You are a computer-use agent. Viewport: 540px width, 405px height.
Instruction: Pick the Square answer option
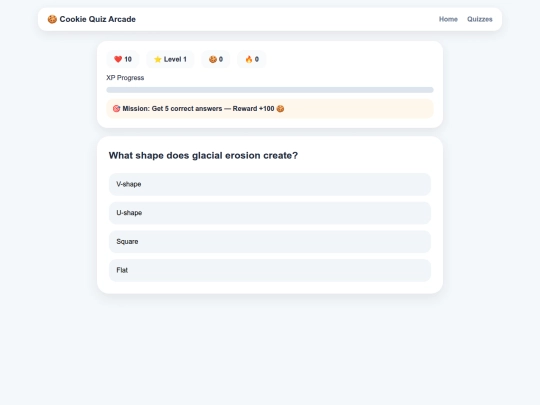(270, 241)
